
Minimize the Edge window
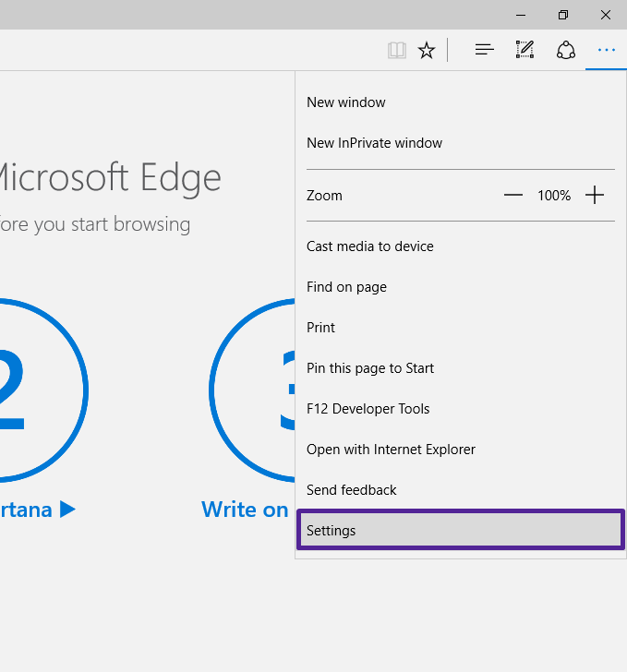[521, 15]
